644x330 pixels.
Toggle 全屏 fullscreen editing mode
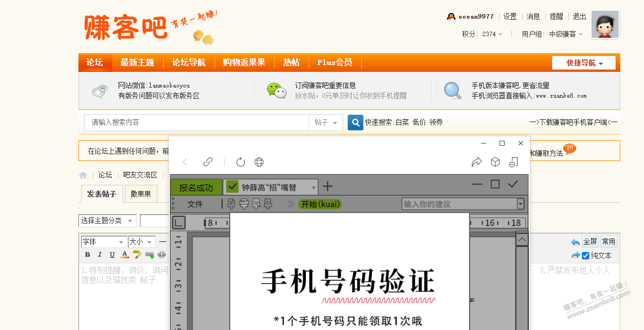click(590, 241)
